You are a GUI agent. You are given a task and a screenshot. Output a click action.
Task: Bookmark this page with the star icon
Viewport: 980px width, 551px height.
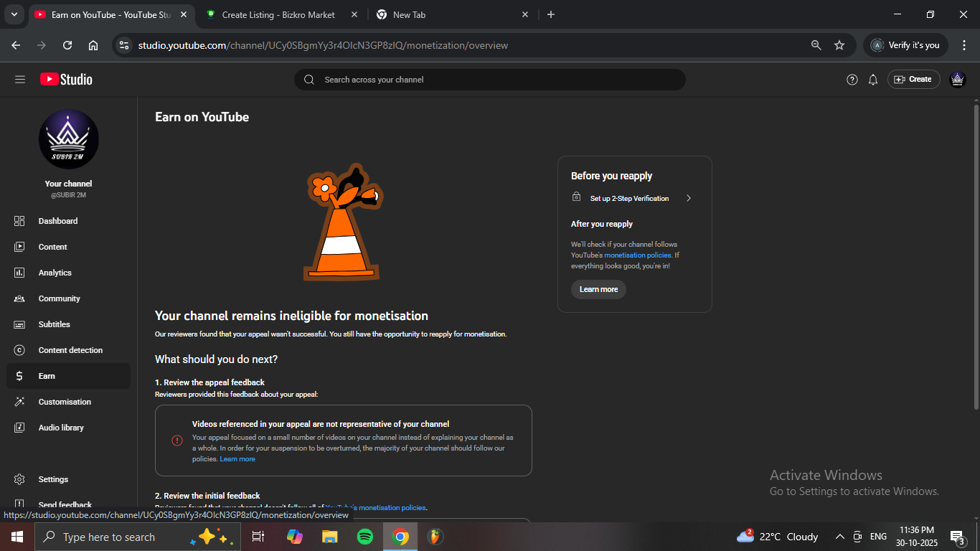tap(839, 45)
